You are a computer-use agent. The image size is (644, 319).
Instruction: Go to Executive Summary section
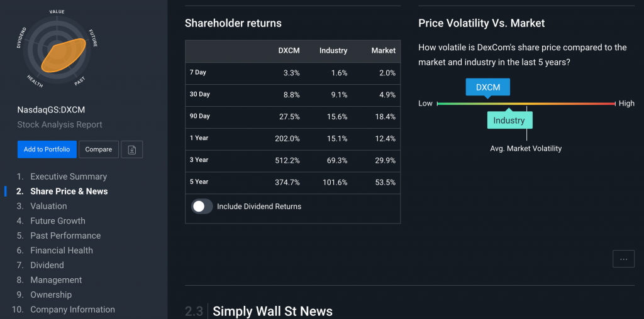click(x=69, y=176)
